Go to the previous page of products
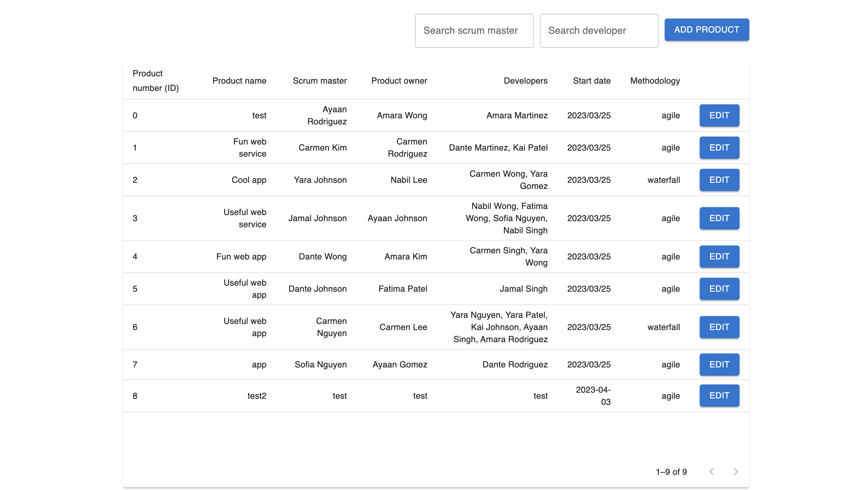The image size is (868, 490). pyautogui.click(x=711, y=471)
